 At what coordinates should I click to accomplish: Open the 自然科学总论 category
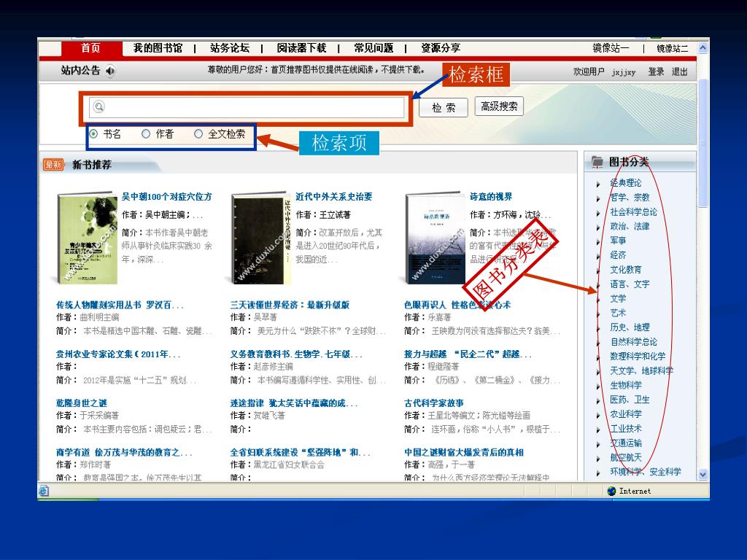point(634,342)
